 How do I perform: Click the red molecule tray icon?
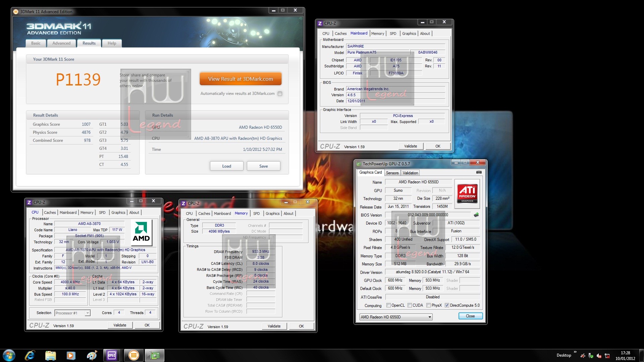[x=583, y=356]
